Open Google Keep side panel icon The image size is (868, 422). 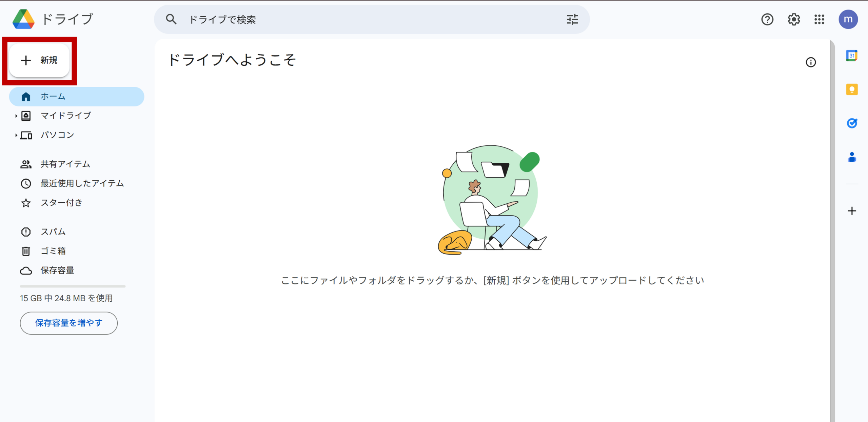point(852,89)
